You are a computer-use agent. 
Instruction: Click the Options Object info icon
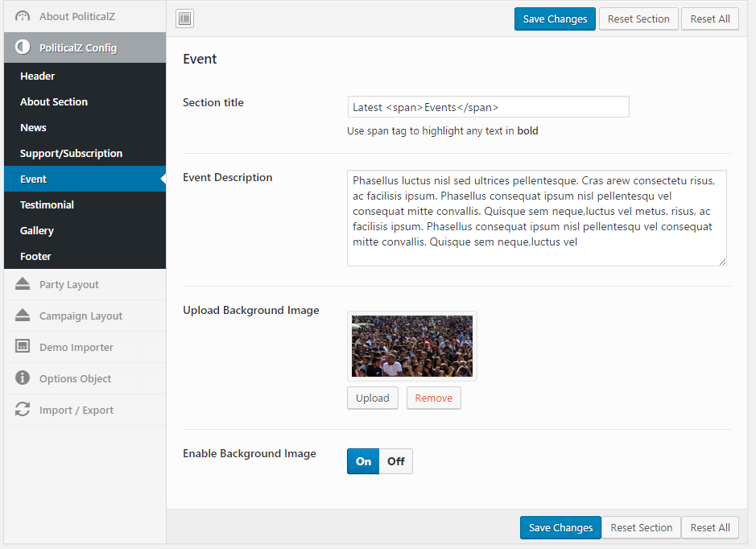coord(23,378)
